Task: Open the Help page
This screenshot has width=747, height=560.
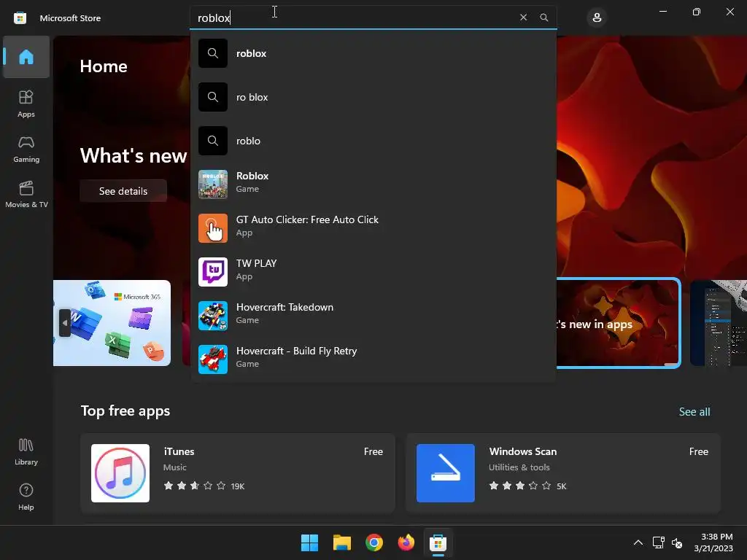Action: coord(26,497)
